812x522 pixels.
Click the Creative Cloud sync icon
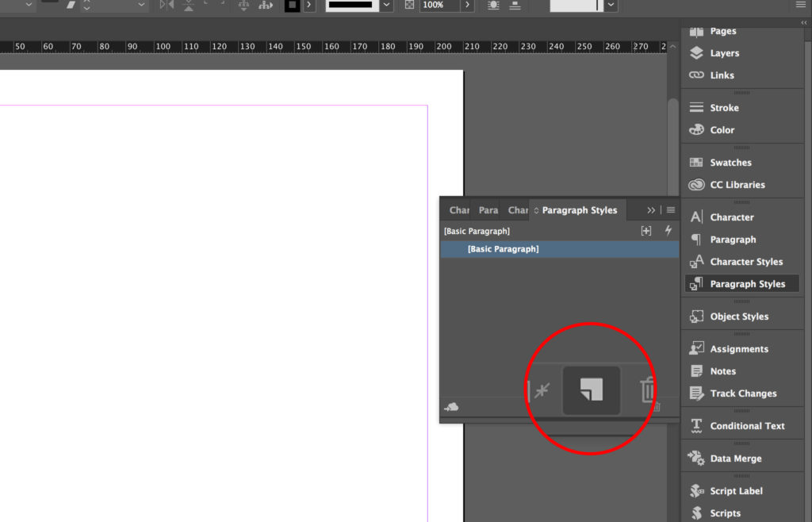coord(451,406)
